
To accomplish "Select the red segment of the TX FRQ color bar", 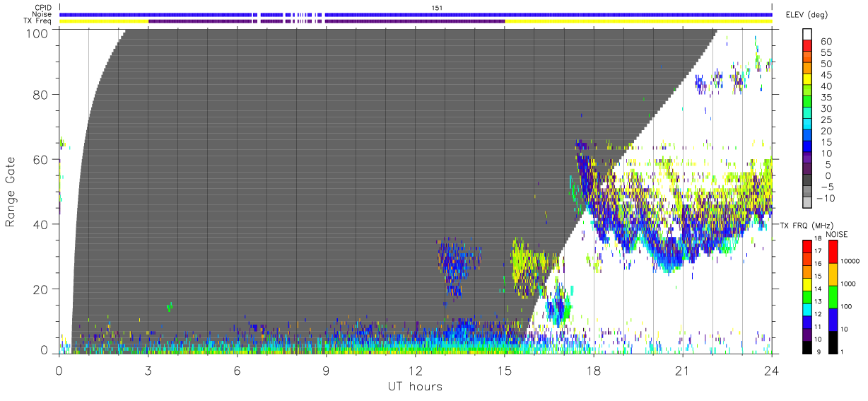I will (x=809, y=245).
